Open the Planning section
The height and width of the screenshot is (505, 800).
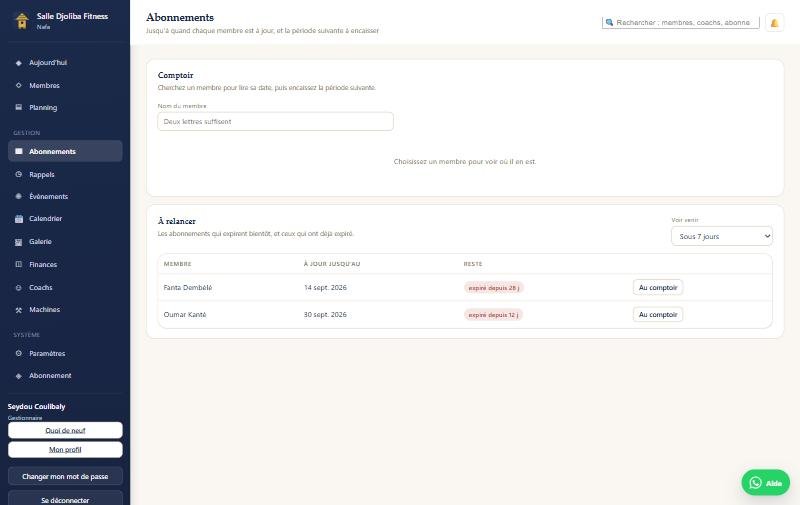pos(65,107)
